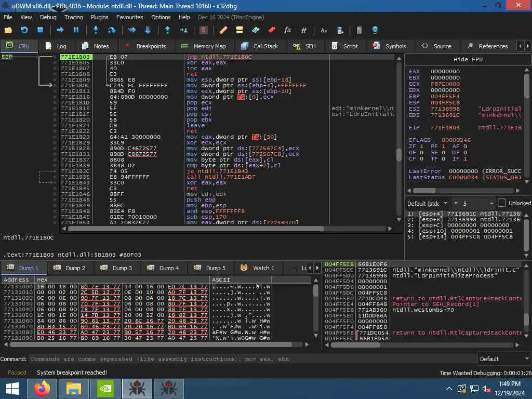Open a file using the folder toolbar icon
The height and width of the screenshot is (399, 532).
coord(8,30)
